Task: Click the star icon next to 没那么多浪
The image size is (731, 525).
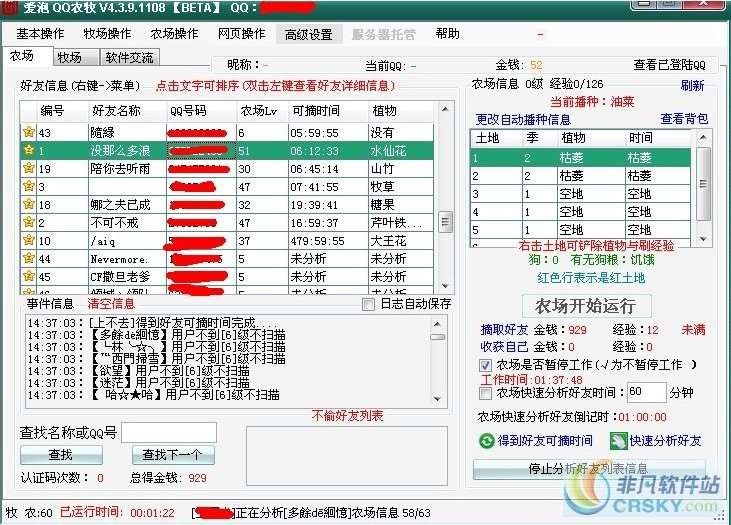Action: [x=29, y=150]
